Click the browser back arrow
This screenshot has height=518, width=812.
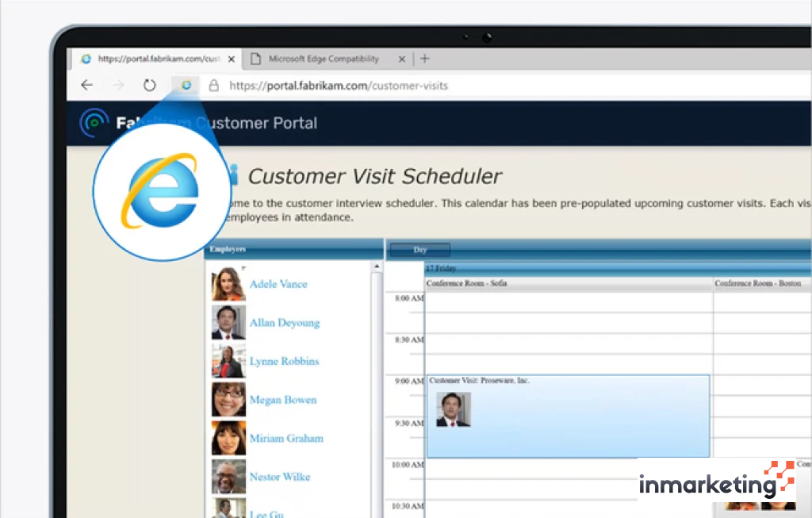87,86
